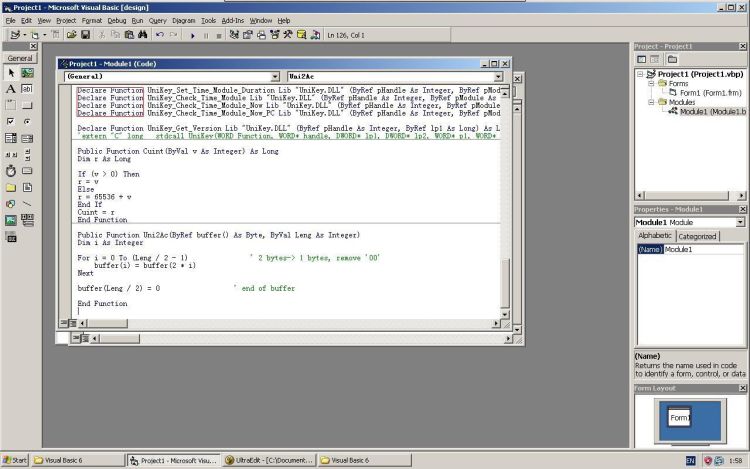Open the Form Layout Window toolbar icon
The height and width of the screenshot is (469, 750).
pyautogui.click(x=261, y=35)
